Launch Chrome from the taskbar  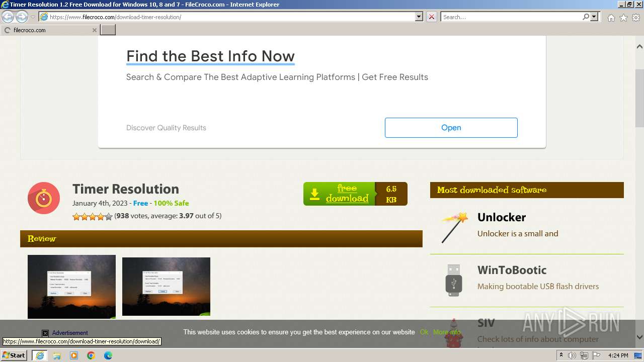[91, 355]
